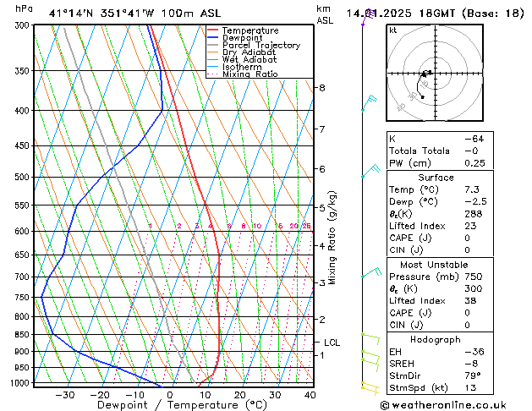The image size is (532, 411).
Task: Click the 5 km height label
Action: (x=322, y=208)
